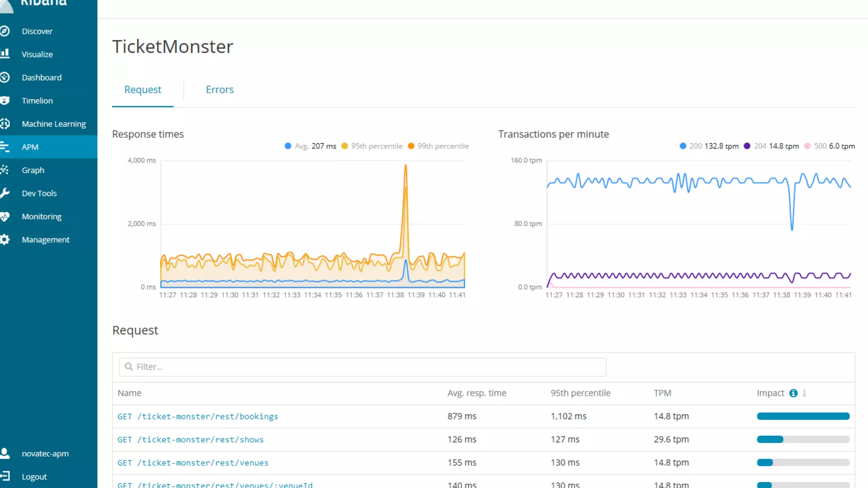This screenshot has width=868, height=488.
Task: Switch to the Request tab
Action: [x=143, y=89]
